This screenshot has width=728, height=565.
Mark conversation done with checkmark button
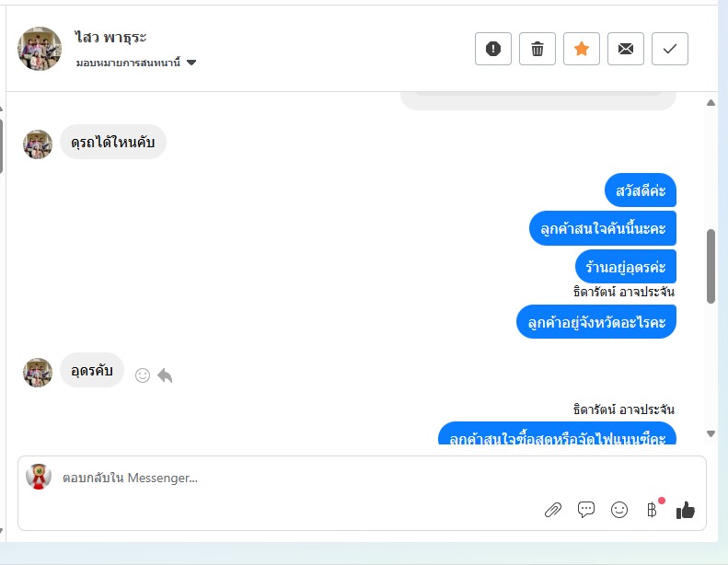click(669, 49)
